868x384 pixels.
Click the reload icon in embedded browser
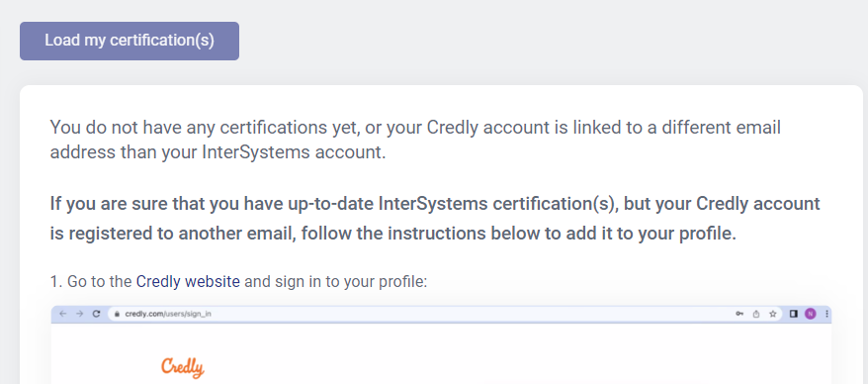click(96, 314)
